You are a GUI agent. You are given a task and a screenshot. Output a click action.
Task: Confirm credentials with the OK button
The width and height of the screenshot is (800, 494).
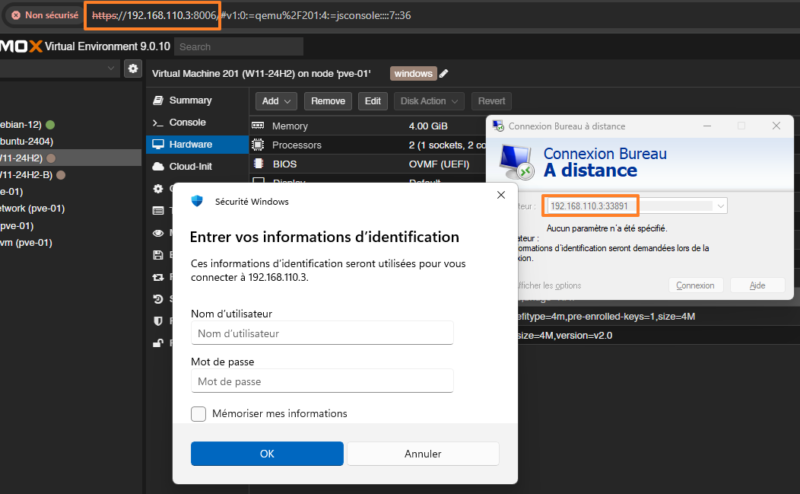(267, 454)
